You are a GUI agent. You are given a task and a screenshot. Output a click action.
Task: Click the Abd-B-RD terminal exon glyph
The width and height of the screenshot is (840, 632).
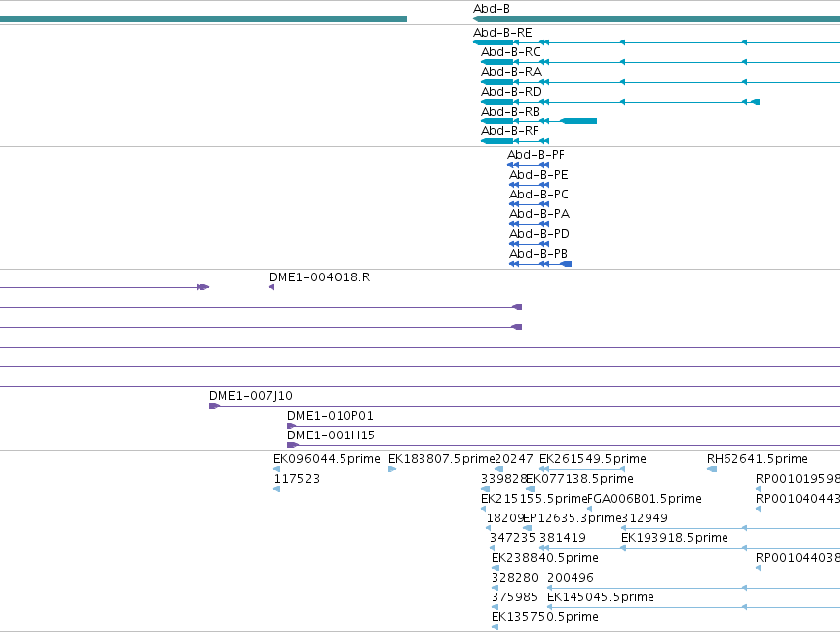755,102
